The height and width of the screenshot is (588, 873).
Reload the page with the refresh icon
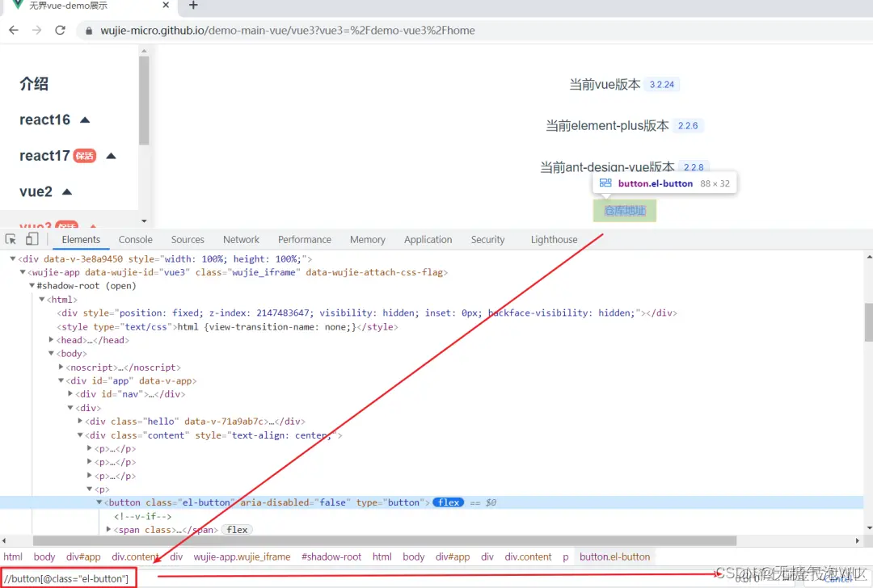coord(60,30)
